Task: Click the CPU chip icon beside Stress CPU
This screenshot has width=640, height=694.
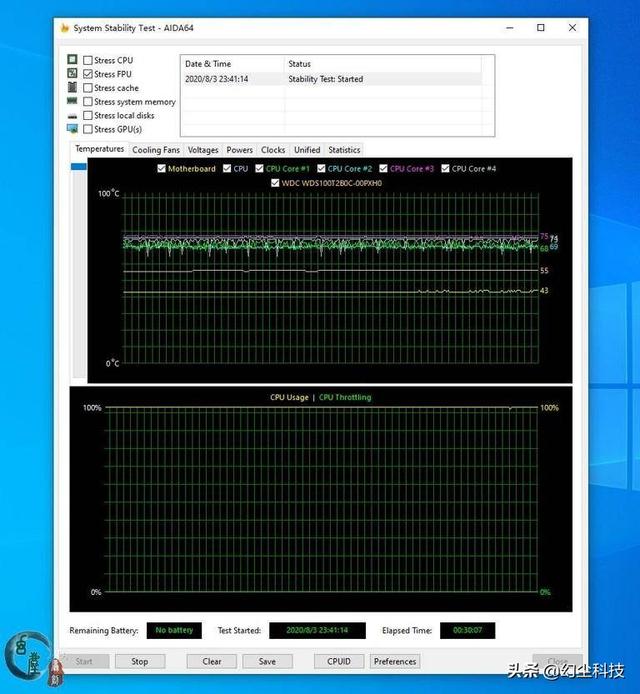Action: click(72, 59)
